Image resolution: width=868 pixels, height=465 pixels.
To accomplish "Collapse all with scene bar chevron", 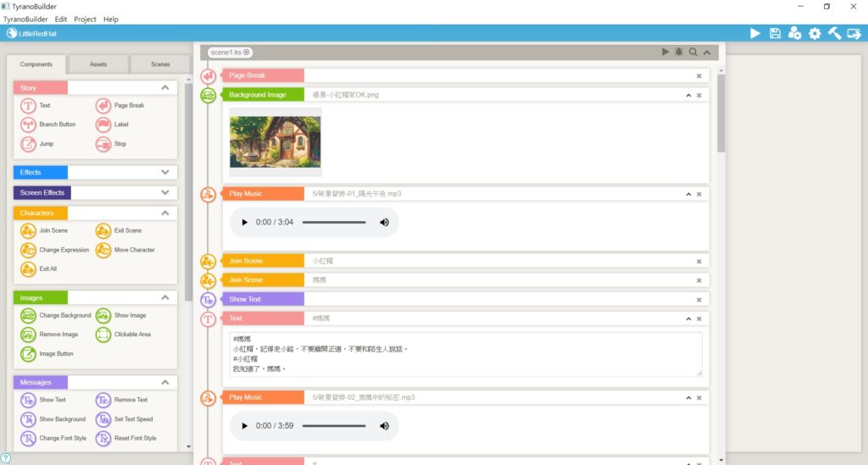I will [x=707, y=53].
